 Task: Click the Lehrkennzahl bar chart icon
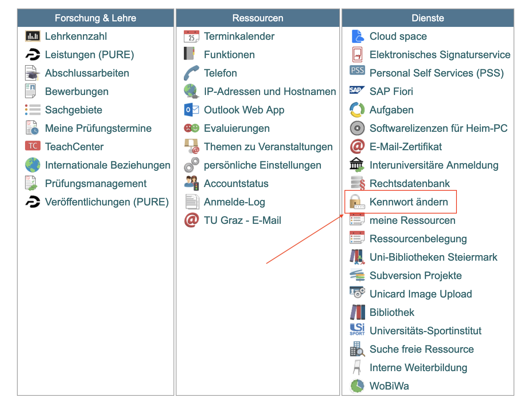click(x=33, y=36)
